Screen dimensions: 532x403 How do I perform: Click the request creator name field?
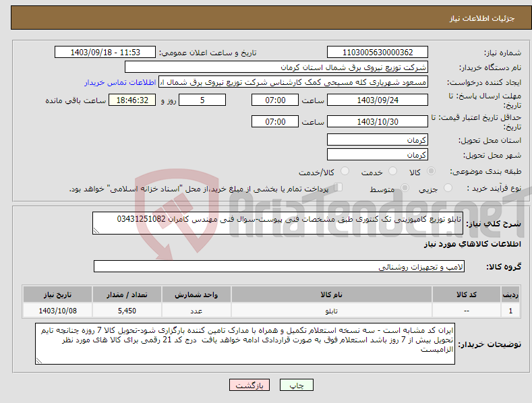[x=293, y=82]
